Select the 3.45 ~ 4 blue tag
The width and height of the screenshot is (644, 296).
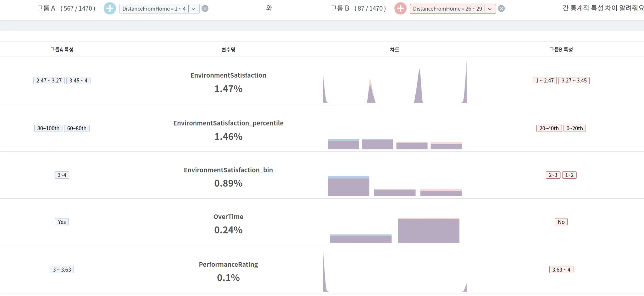(x=78, y=81)
